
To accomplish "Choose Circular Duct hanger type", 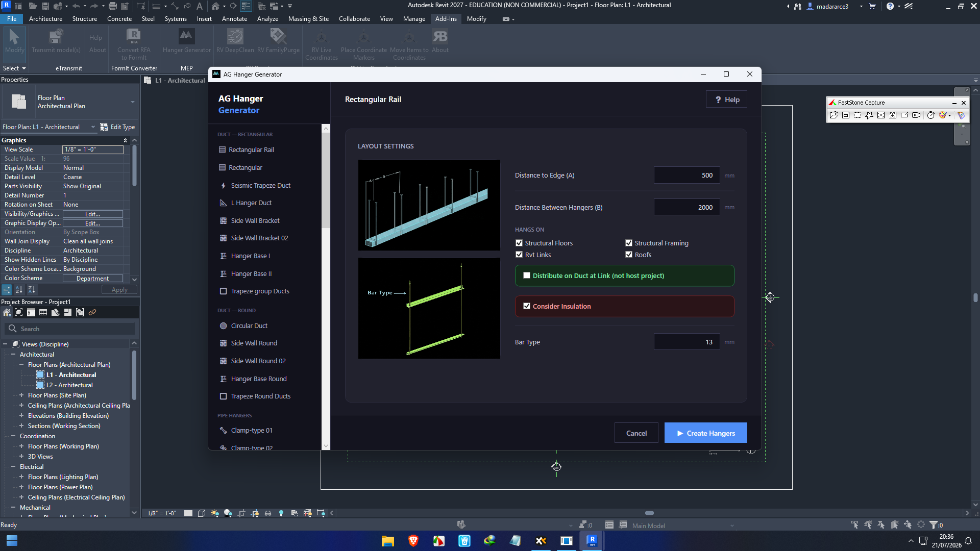I will click(249, 326).
